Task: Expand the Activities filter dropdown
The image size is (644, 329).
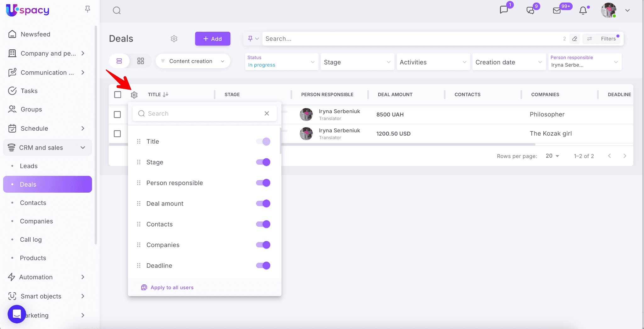Action: pyautogui.click(x=433, y=62)
